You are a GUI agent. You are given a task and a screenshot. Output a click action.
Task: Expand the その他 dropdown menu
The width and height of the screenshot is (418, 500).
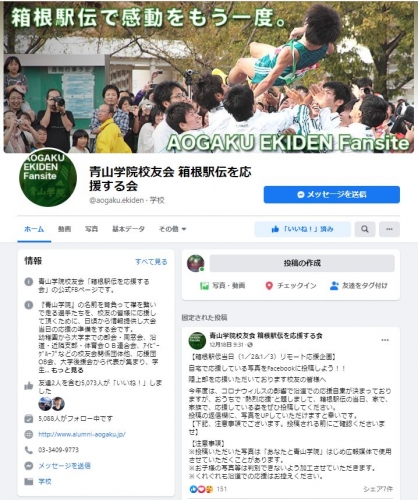click(172, 229)
